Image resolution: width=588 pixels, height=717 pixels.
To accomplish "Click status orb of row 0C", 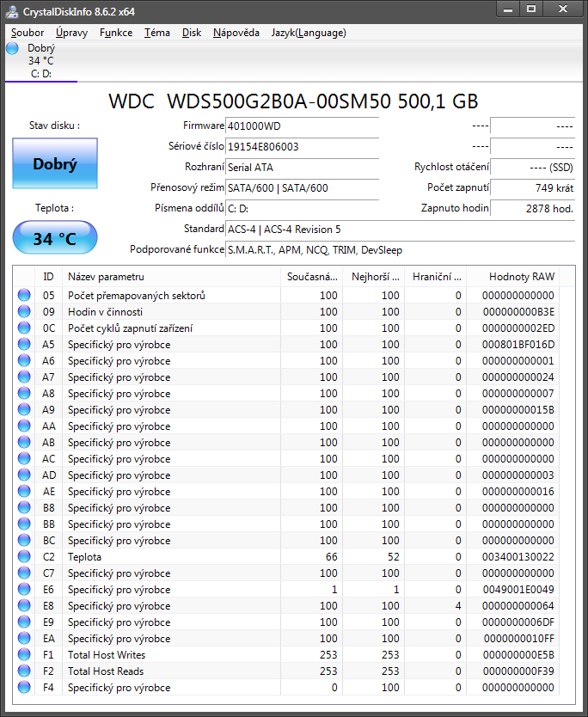I will pos(24,328).
